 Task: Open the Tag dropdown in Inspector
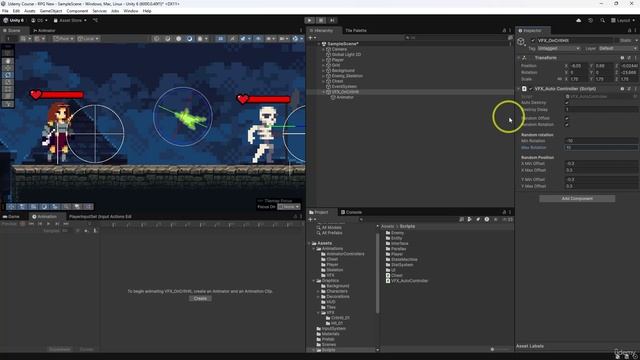pyautogui.click(x=559, y=49)
